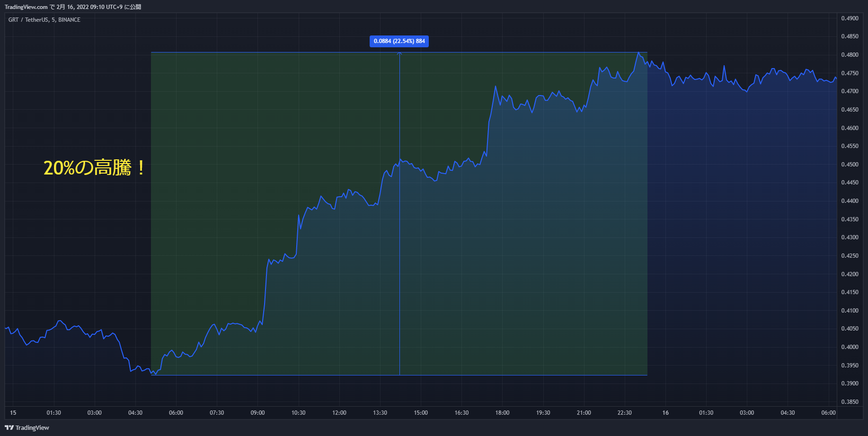Screen dimensions: 868x436
Task: Click the vertical measurement arrow line at 14:15
Action: click(x=399, y=214)
